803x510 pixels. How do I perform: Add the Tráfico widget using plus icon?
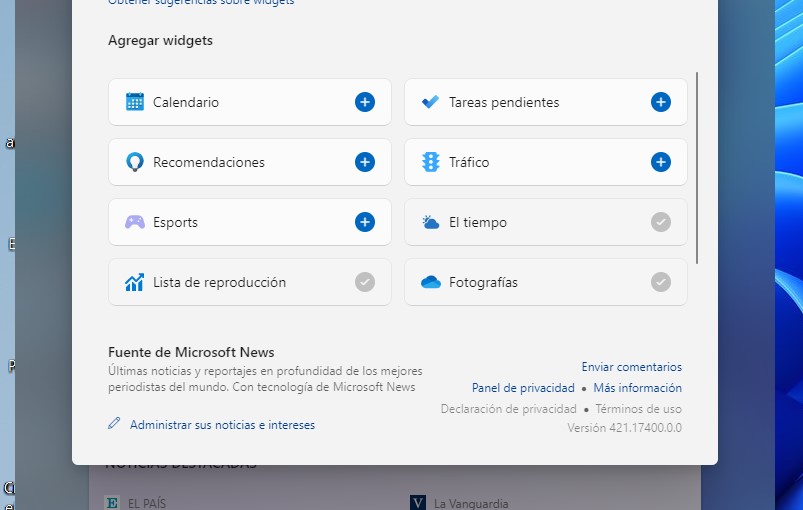click(x=661, y=162)
